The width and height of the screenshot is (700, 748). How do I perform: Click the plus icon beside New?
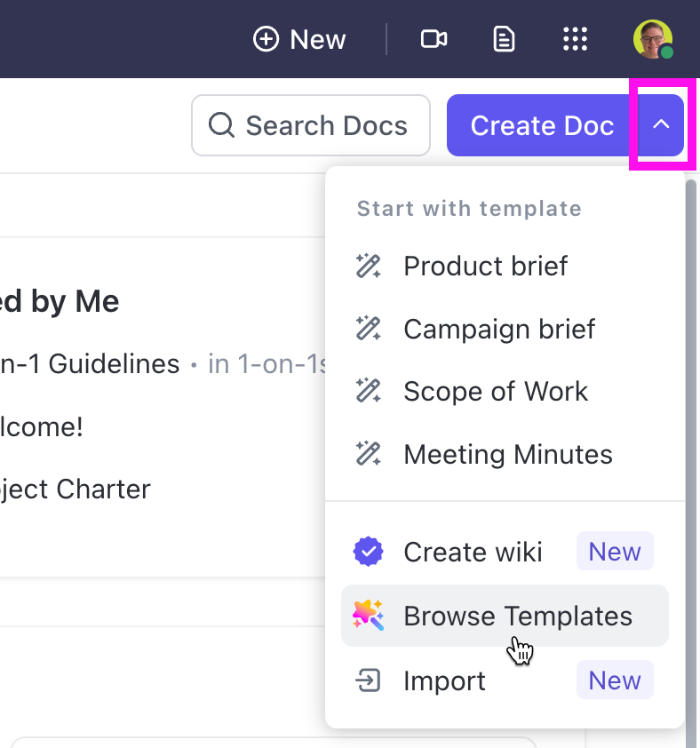point(266,40)
